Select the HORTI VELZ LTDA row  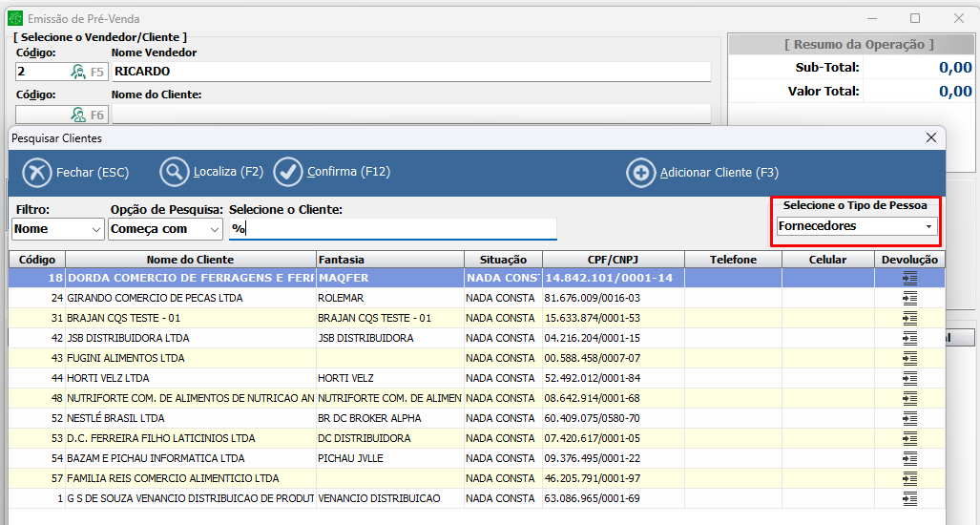click(x=191, y=378)
